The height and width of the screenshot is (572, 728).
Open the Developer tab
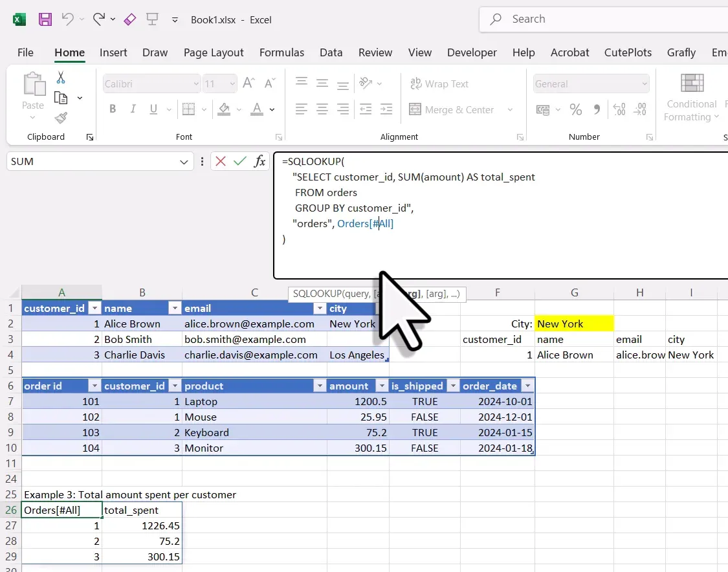coord(472,52)
